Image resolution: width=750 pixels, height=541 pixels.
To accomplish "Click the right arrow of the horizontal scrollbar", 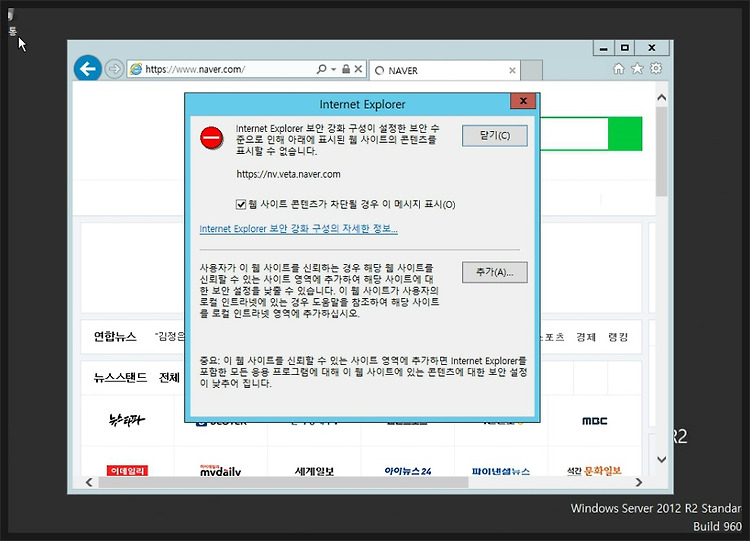I will click(x=639, y=482).
